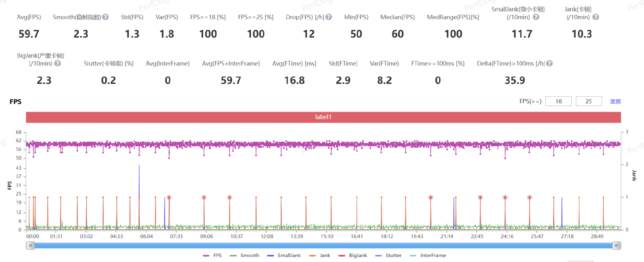Screen dimensions: 644x262
Task: Toggle Stutter series in chart legend
Action: 388,256
